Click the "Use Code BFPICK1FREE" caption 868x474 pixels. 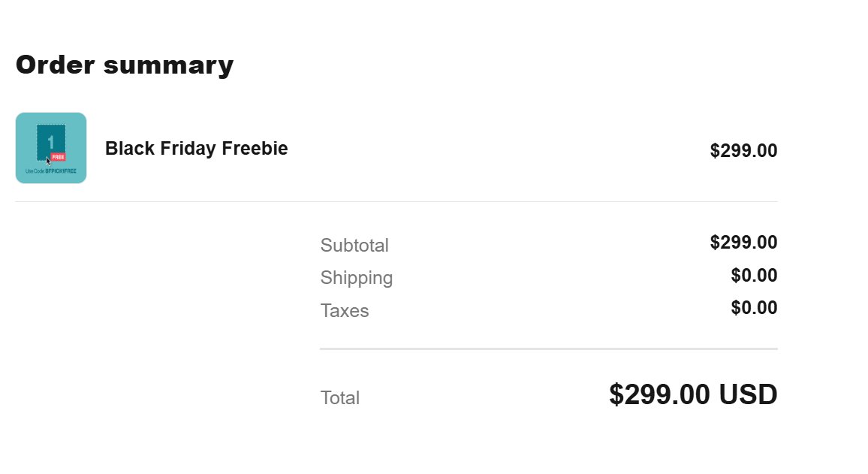51,171
